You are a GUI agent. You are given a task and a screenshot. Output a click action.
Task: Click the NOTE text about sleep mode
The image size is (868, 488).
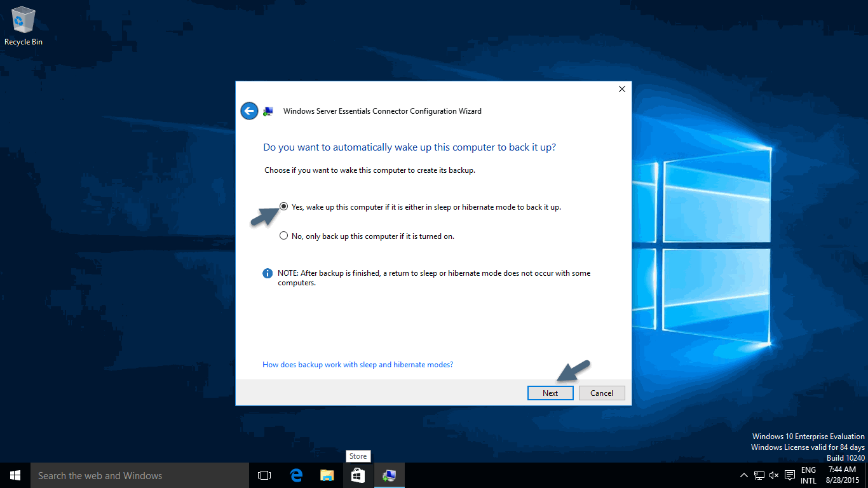tap(434, 278)
